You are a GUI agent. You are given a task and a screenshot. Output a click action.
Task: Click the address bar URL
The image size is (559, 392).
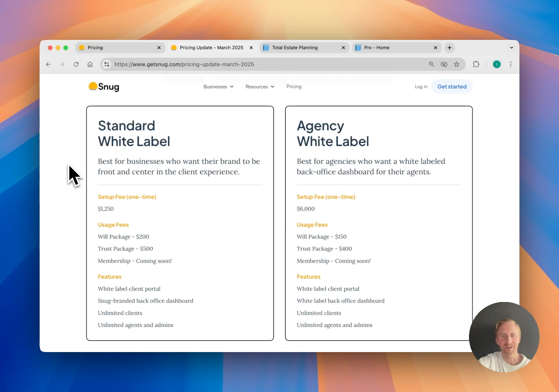184,64
